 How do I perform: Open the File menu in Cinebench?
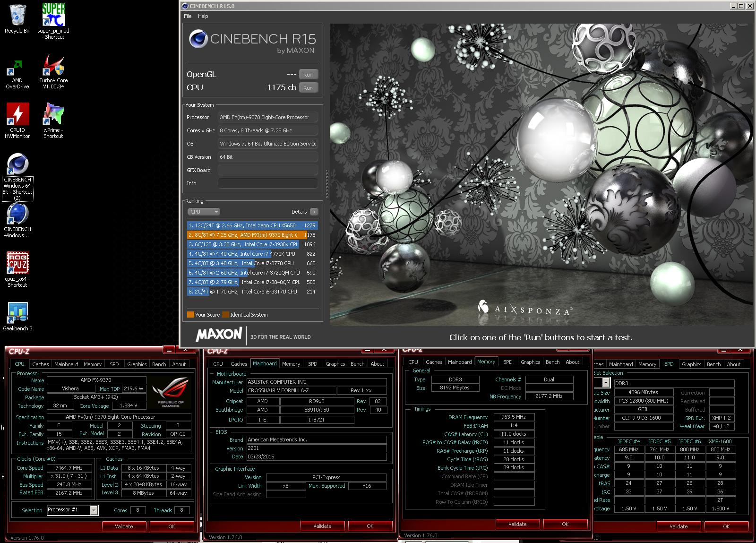point(188,16)
